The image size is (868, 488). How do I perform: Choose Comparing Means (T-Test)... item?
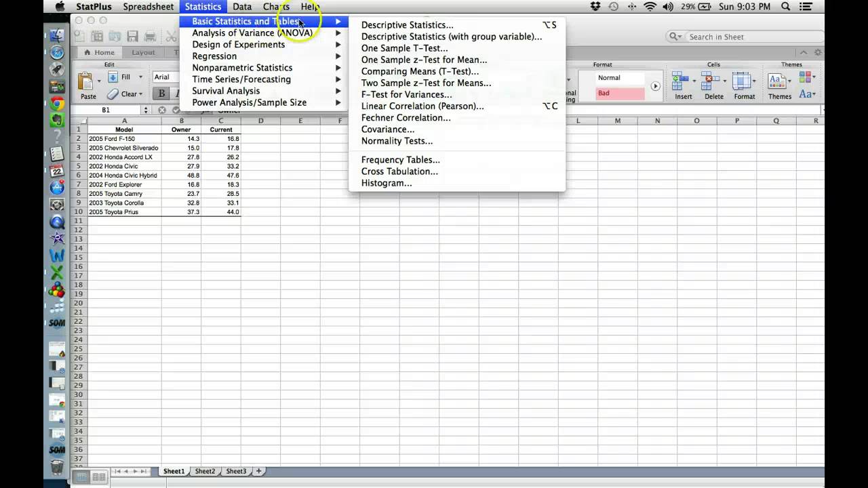457,71
